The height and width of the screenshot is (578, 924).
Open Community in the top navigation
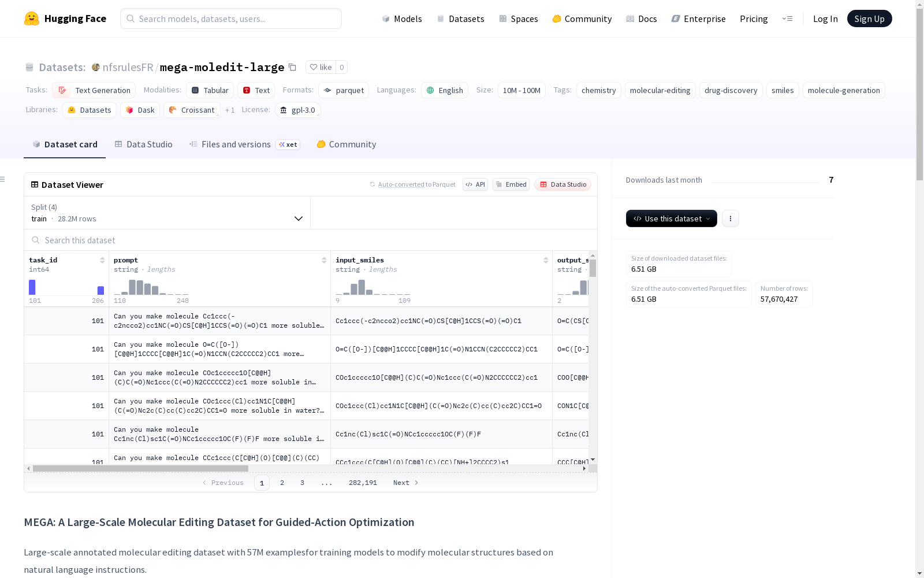tap(582, 18)
